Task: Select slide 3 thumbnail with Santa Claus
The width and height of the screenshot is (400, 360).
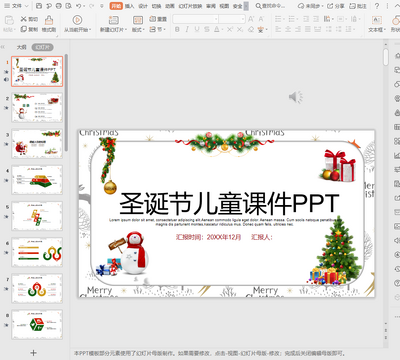Action: 37,144
